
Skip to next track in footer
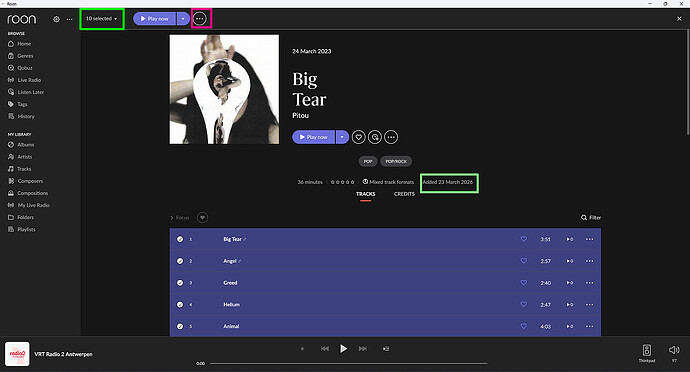tap(363, 349)
